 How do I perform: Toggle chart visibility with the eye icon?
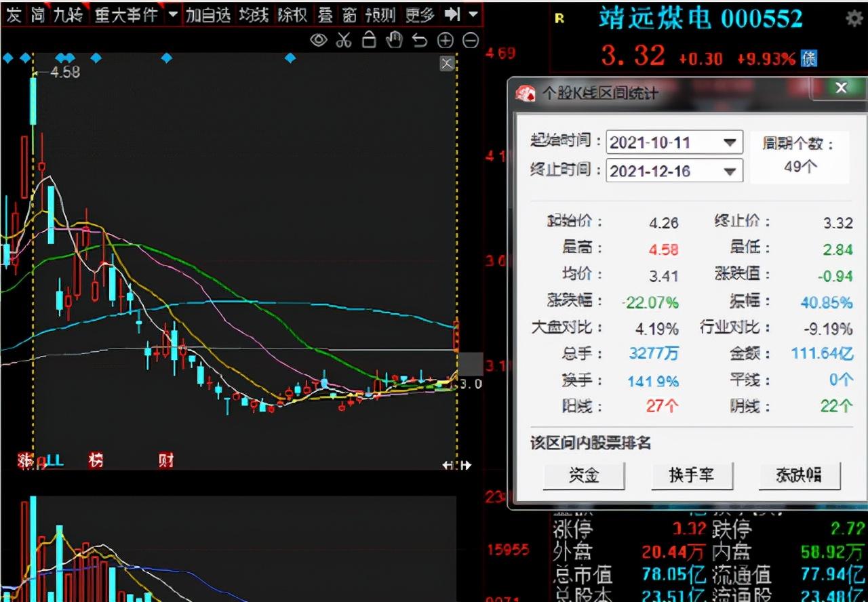[x=319, y=40]
